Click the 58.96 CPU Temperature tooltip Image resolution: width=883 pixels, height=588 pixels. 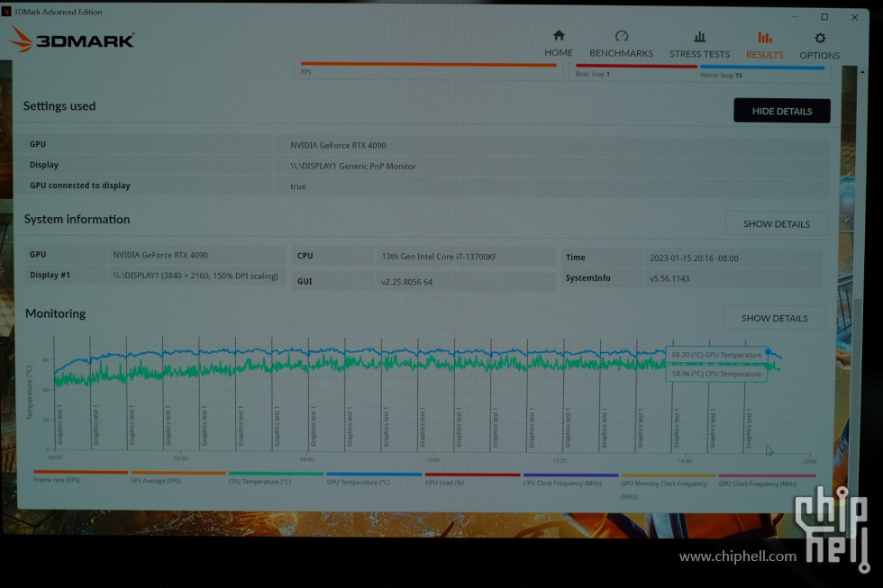(x=716, y=374)
